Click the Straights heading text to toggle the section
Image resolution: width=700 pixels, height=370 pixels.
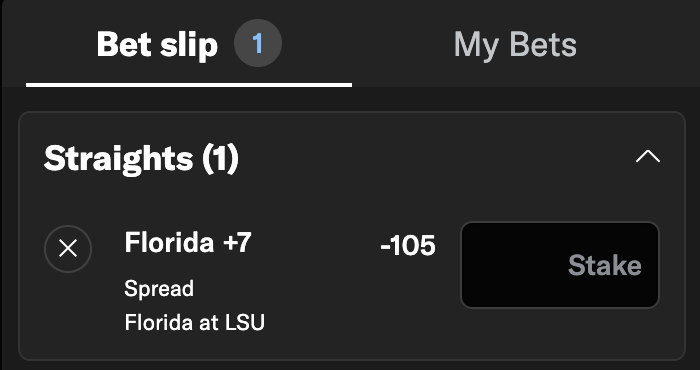pyautogui.click(x=141, y=158)
